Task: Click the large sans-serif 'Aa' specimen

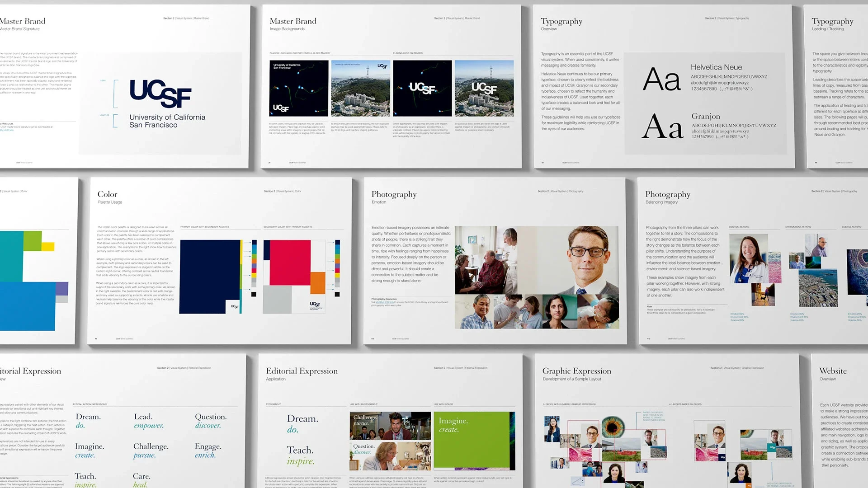Action: [661, 80]
